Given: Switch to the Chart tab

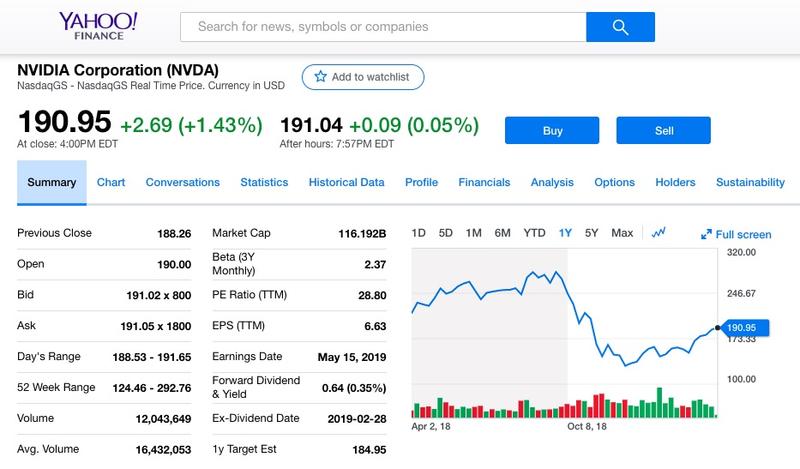Looking at the screenshot, I should [x=111, y=182].
